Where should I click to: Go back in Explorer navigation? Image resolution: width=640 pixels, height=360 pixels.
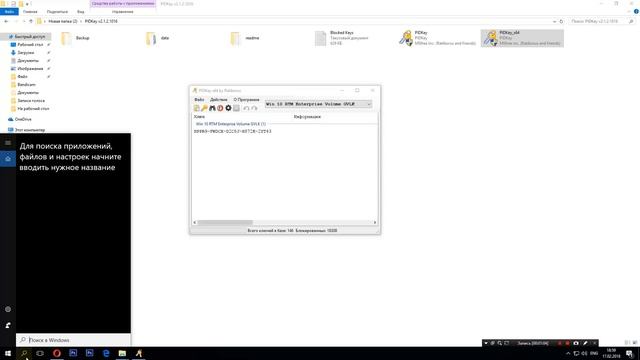point(6,21)
